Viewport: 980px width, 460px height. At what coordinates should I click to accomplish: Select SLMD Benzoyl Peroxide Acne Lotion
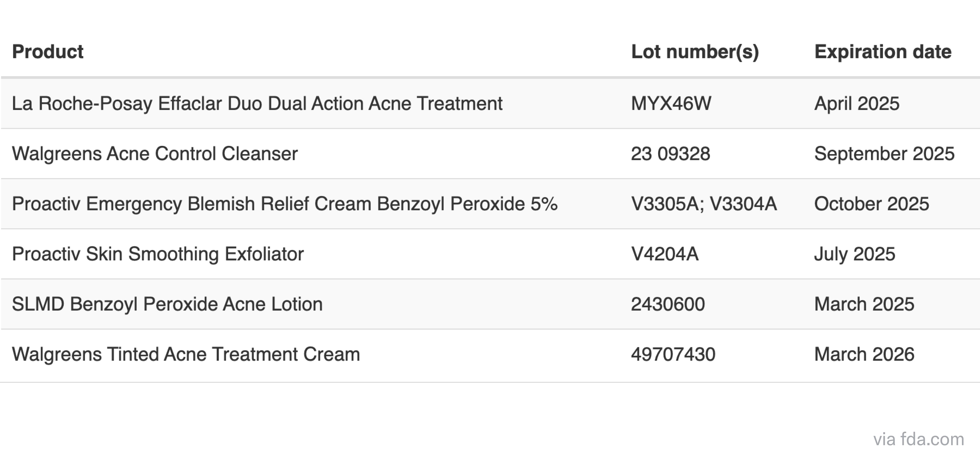click(167, 304)
